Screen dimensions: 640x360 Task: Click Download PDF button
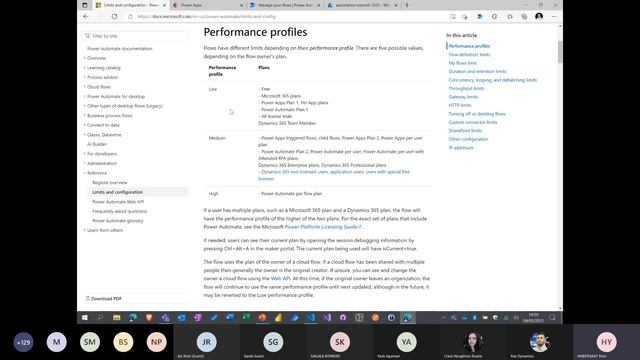[x=104, y=299]
